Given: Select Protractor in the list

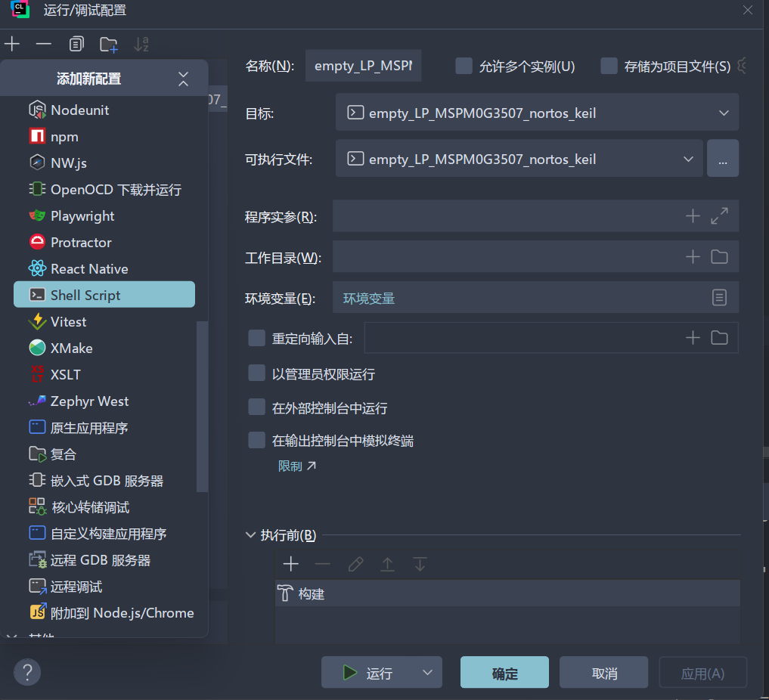Looking at the screenshot, I should coord(104,242).
